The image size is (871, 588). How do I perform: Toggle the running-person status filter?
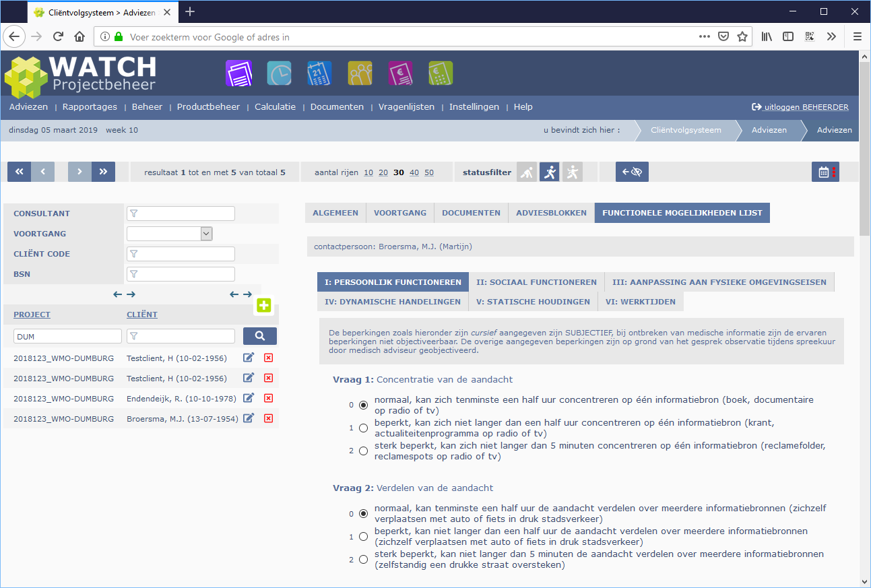(550, 172)
